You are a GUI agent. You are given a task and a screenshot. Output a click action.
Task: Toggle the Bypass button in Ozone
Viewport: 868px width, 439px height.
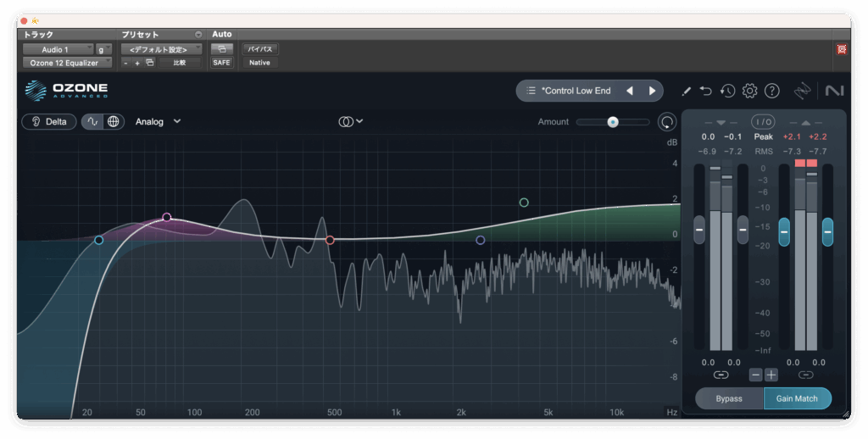[728, 398]
